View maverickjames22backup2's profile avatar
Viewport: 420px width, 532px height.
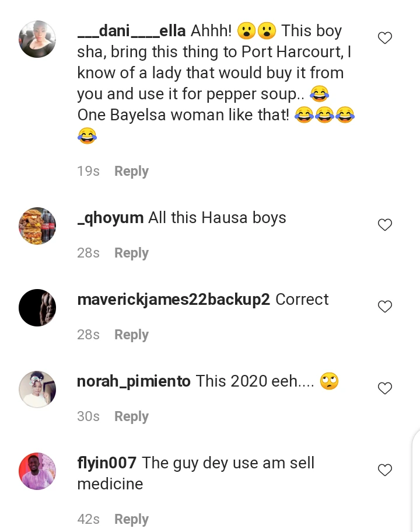tap(37, 308)
